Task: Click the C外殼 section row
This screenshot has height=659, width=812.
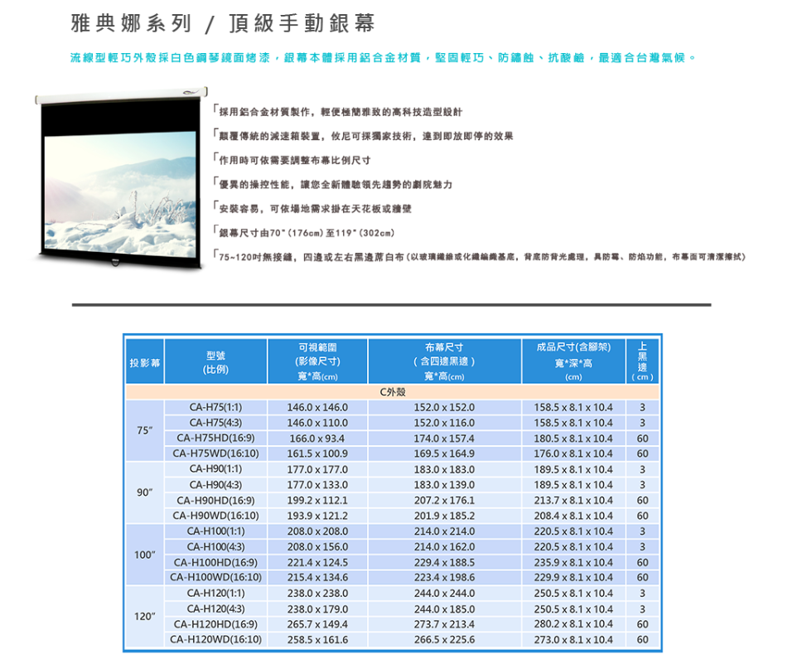Action: tap(393, 392)
